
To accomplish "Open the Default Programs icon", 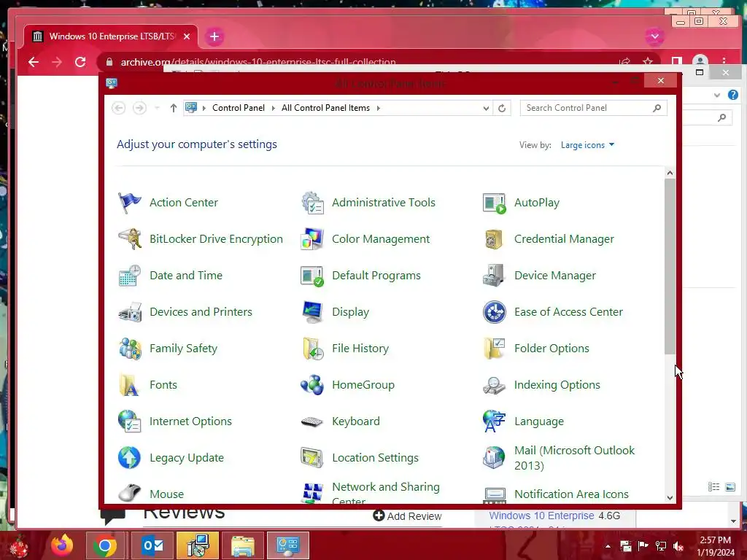I will pos(312,276).
